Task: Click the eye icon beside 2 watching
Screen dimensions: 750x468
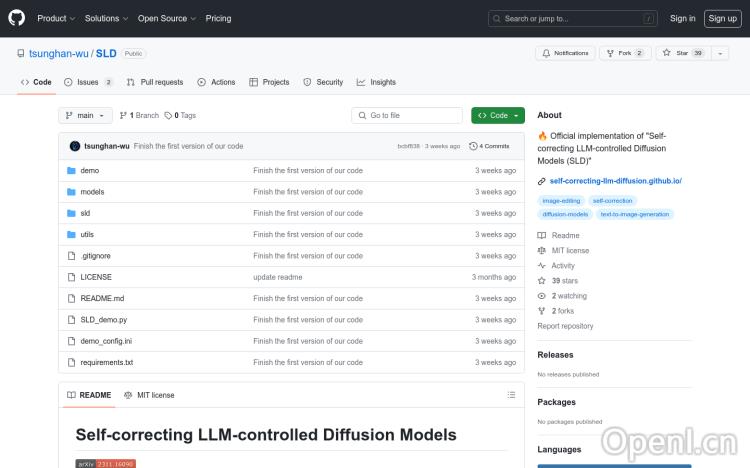Action: [541, 296]
